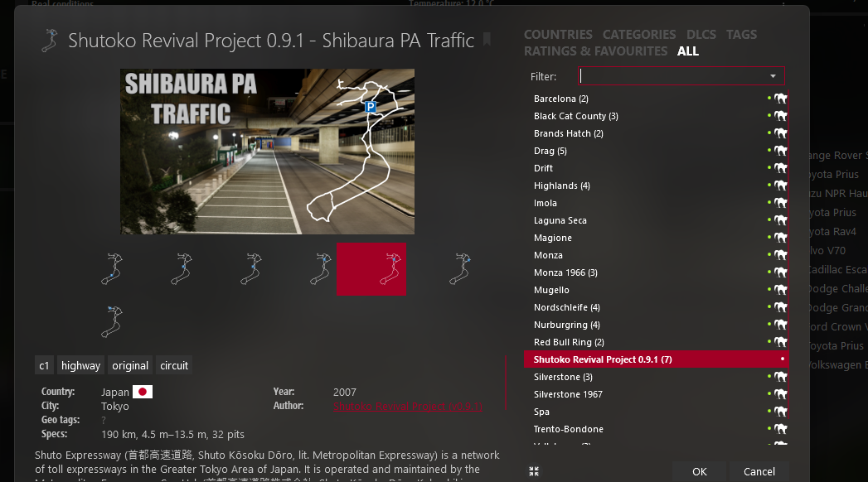Click the Kunos icon in Highlands row

pyautogui.click(x=780, y=186)
